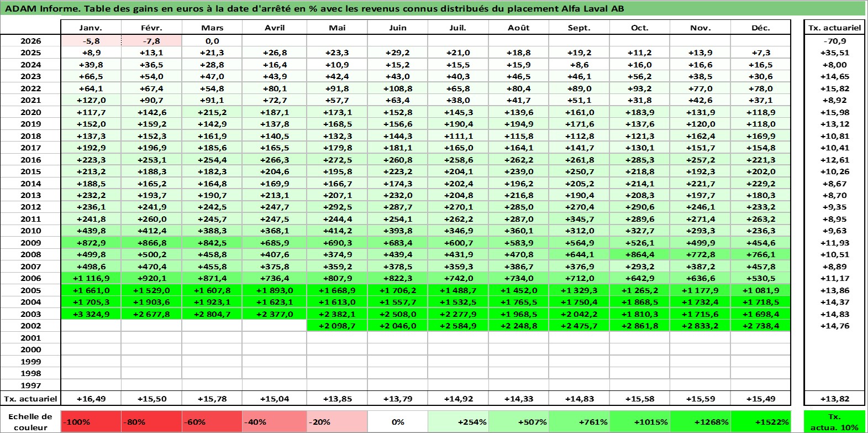Select cell +3 324,9 in 2003 row
Viewport: 868px width, 433px height.
(91, 314)
